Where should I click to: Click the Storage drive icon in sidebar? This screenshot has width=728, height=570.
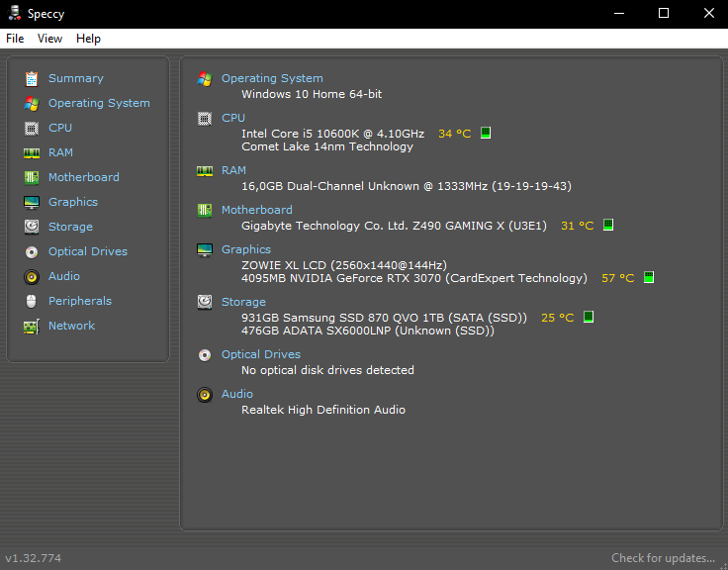click(x=32, y=227)
